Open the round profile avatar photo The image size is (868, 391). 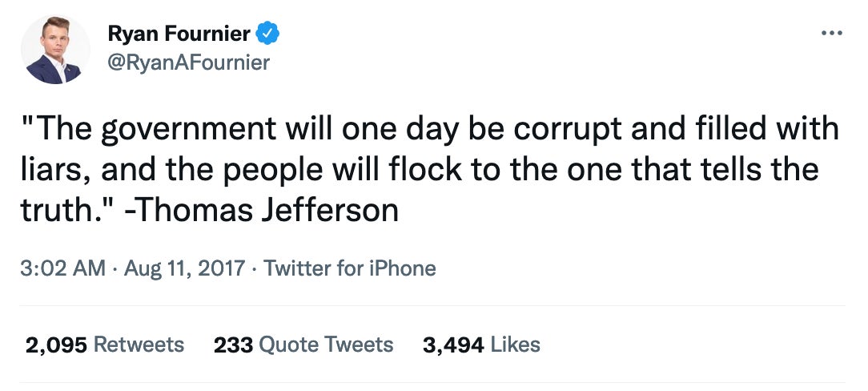click(x=56, y=49)
